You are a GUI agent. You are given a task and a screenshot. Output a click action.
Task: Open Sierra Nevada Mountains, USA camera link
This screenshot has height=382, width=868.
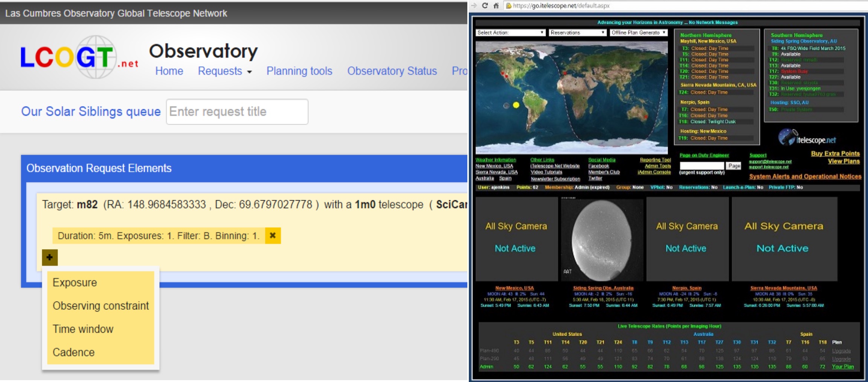(x=784, y=288)
